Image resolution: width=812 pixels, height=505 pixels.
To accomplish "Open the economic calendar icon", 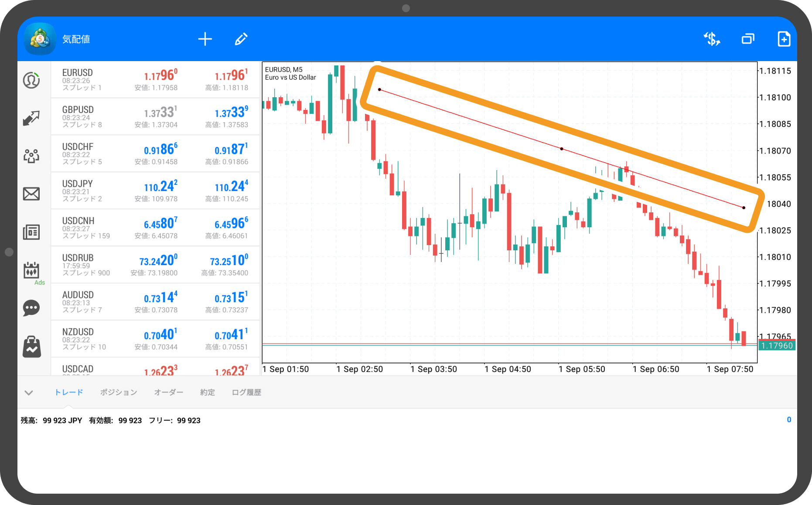I will 31,270.
